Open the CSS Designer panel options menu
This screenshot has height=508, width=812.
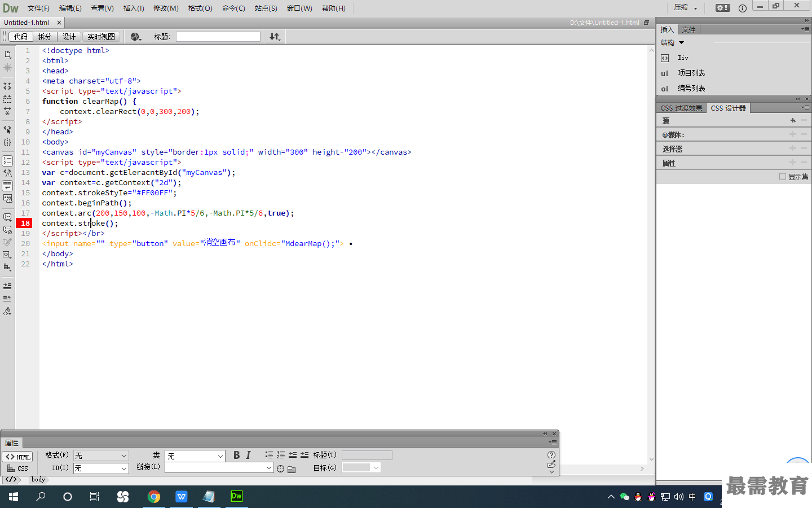[x=805, y=107]
